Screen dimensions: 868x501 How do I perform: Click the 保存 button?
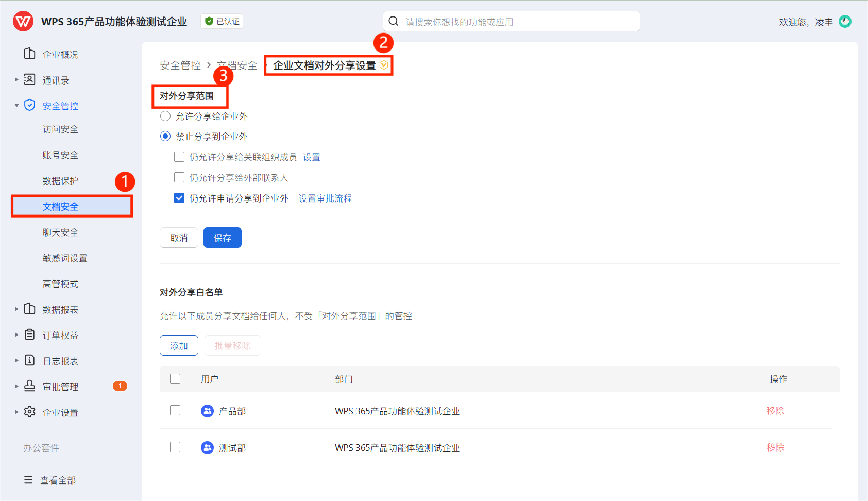click(x=223, y=238)
